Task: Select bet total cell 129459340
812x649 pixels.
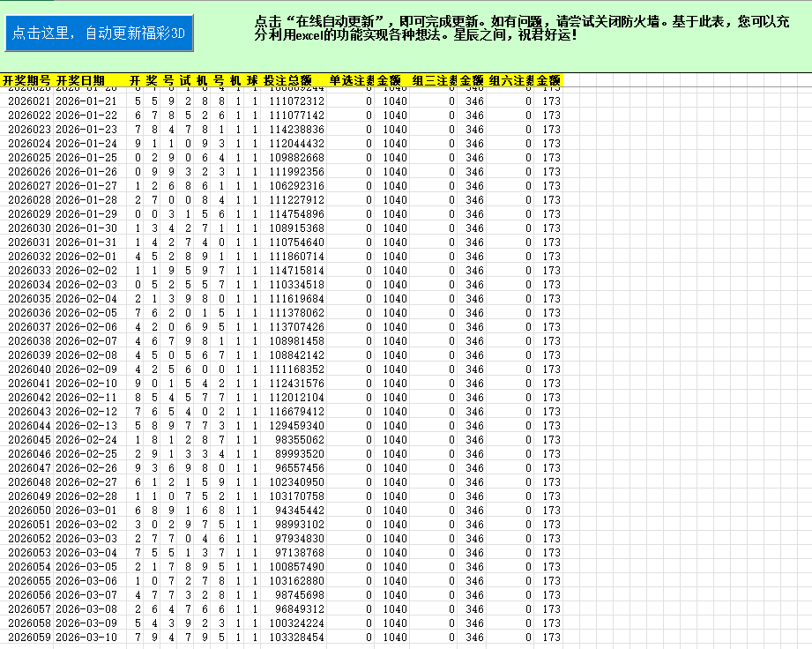Action: click(297, 426)
